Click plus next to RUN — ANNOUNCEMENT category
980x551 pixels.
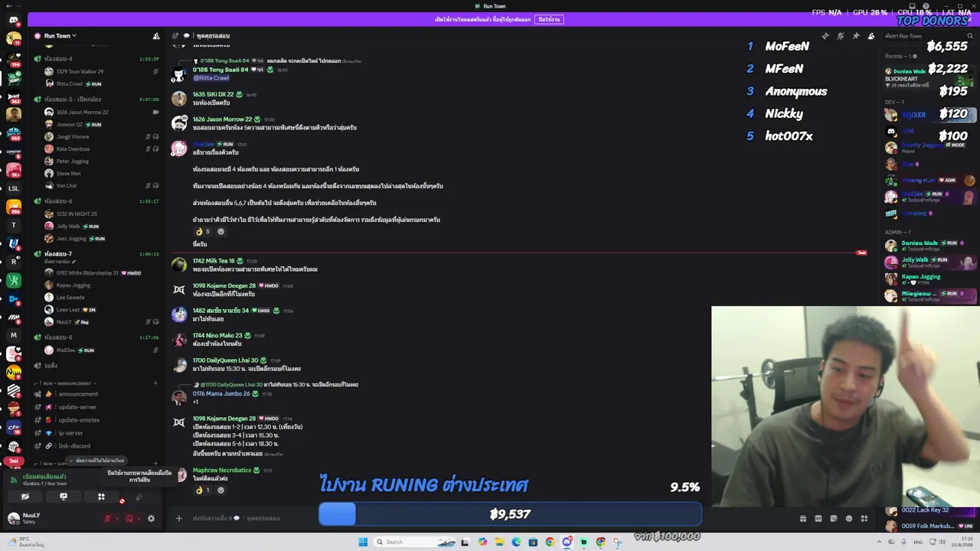pos(155,383)
